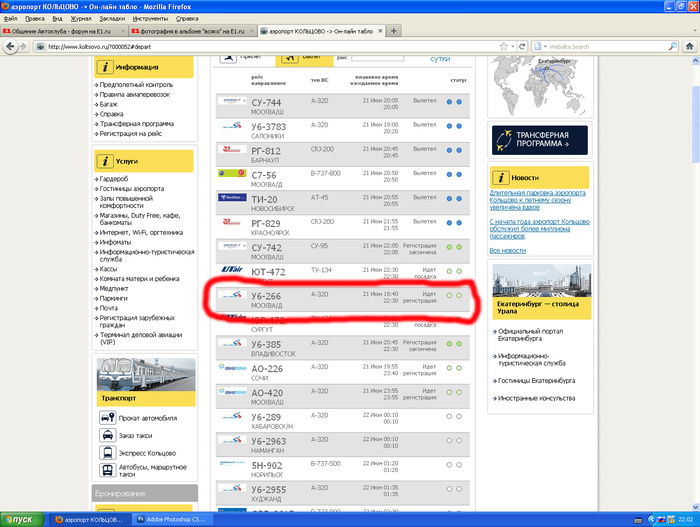Open the Инструменты menu
This screenshot has height=527, width=700.
150,18
